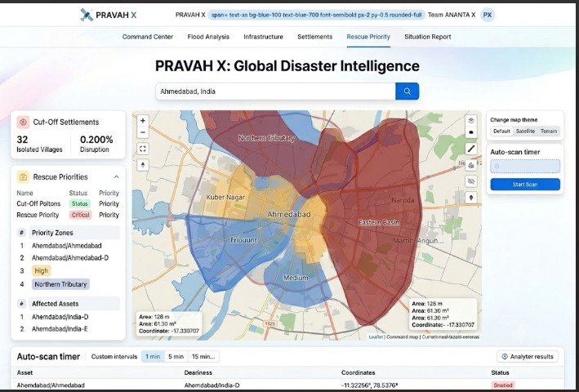
Task: Open the PX user avatar
Action: coord(488,15)
